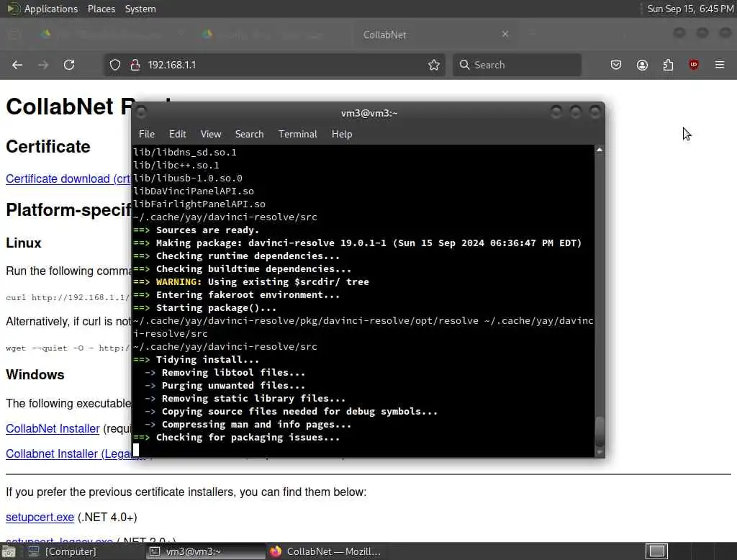Open the Places panel menu

coord(101,9)
